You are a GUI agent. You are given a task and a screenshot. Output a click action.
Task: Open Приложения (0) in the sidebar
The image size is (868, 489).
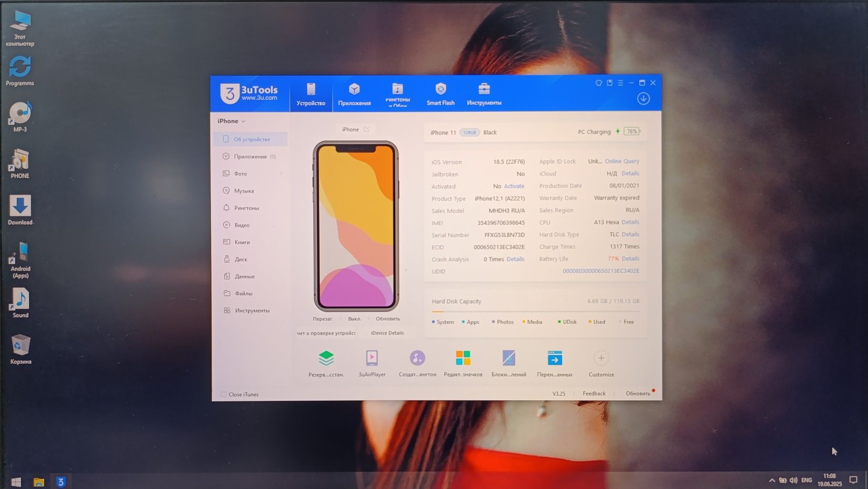pos(251,156)
